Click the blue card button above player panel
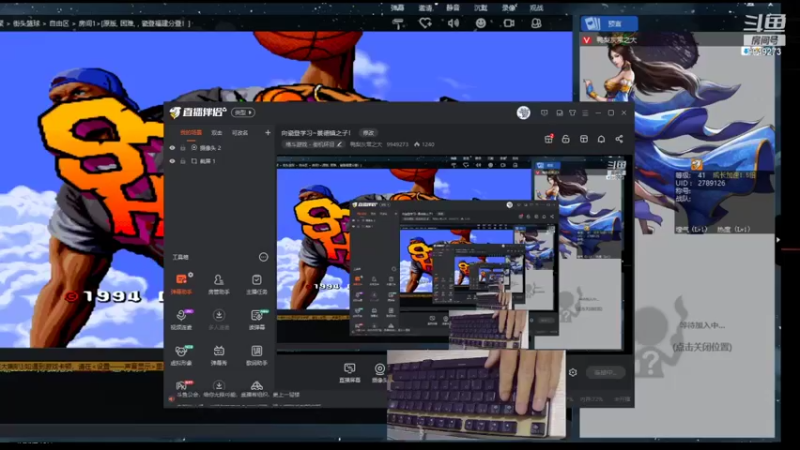 pyautogui.click(x=609, y=23)
